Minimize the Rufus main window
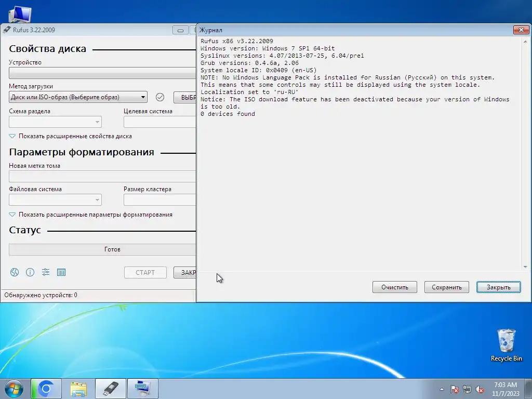The width and height of the screenshot is (532, 399). click(180, 30)
